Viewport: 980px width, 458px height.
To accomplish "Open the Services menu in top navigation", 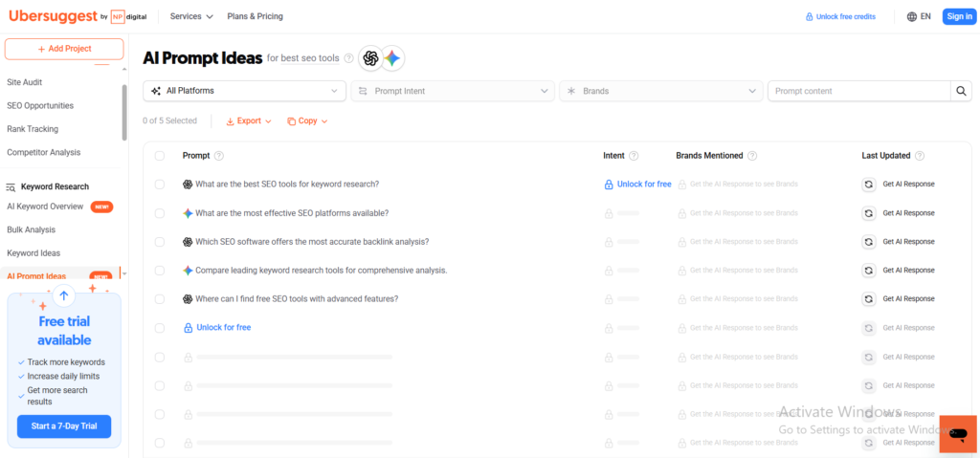I will coord(192,16).
